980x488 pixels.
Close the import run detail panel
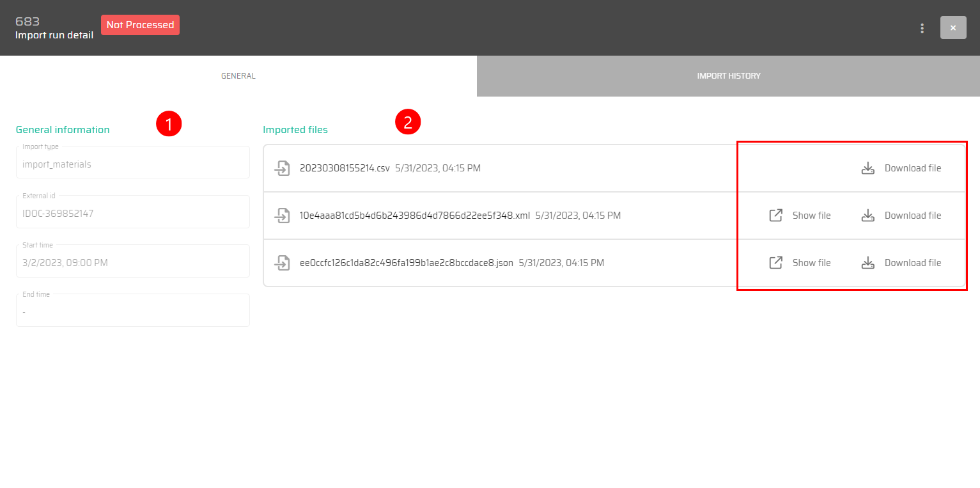tap(953, 28)
